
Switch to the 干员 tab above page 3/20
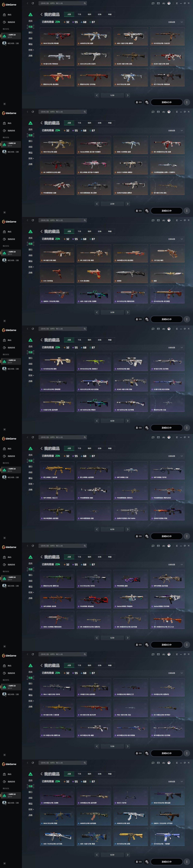(79, 231)
